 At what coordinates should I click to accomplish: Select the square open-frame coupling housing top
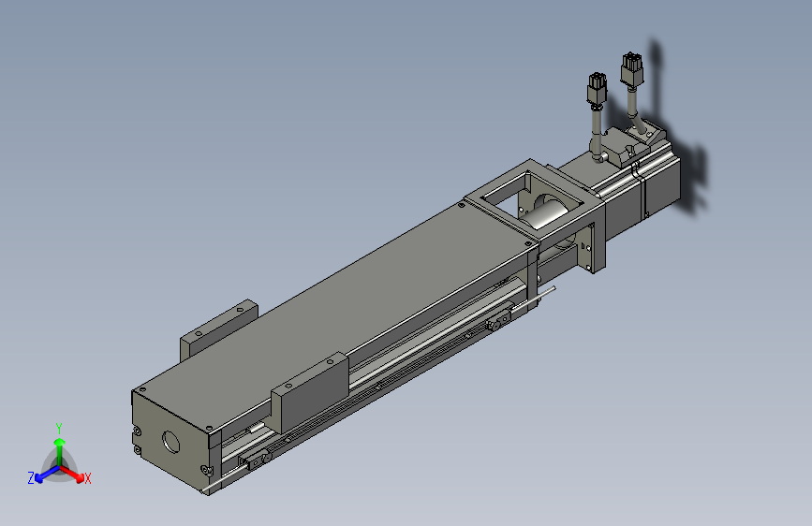(534, 199)
